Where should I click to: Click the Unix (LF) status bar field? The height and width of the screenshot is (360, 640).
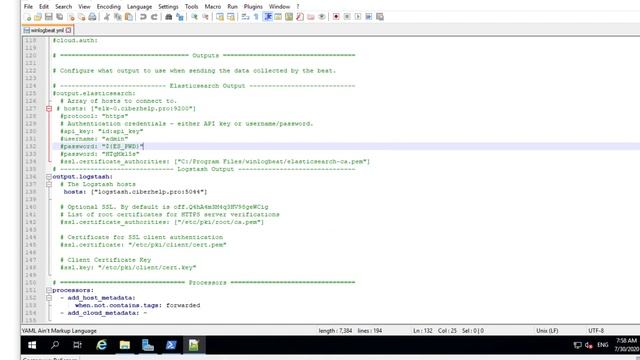(547, 331)
